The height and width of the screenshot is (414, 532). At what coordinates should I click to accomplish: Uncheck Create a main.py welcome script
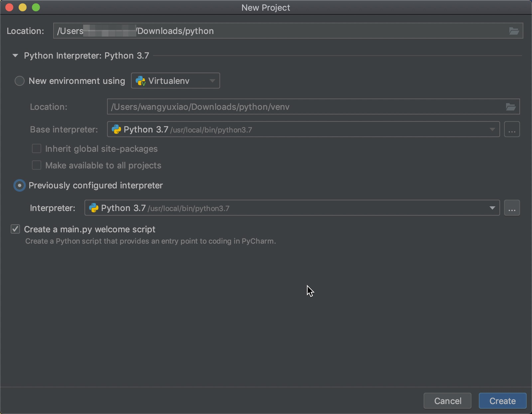(16, 229)
